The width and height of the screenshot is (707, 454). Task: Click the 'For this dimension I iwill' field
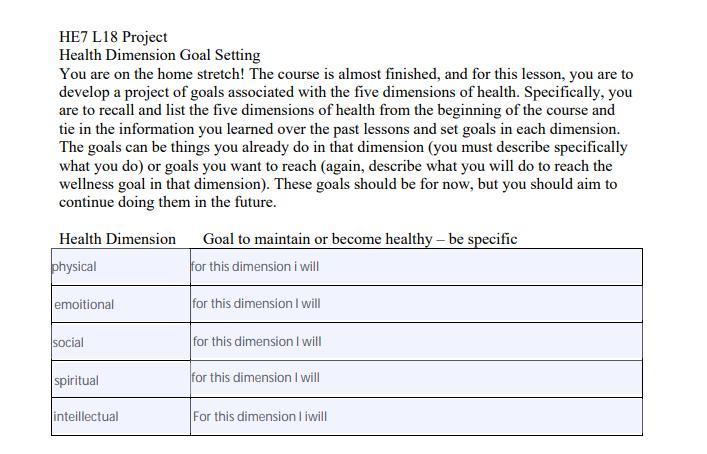[415, 416]
